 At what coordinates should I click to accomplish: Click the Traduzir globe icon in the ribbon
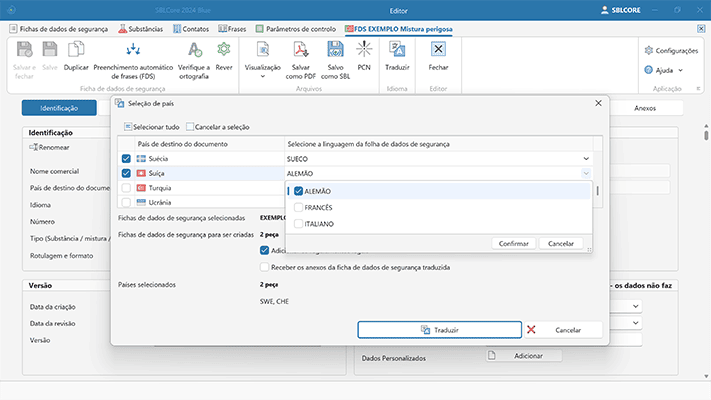click(x=397, y=49)
